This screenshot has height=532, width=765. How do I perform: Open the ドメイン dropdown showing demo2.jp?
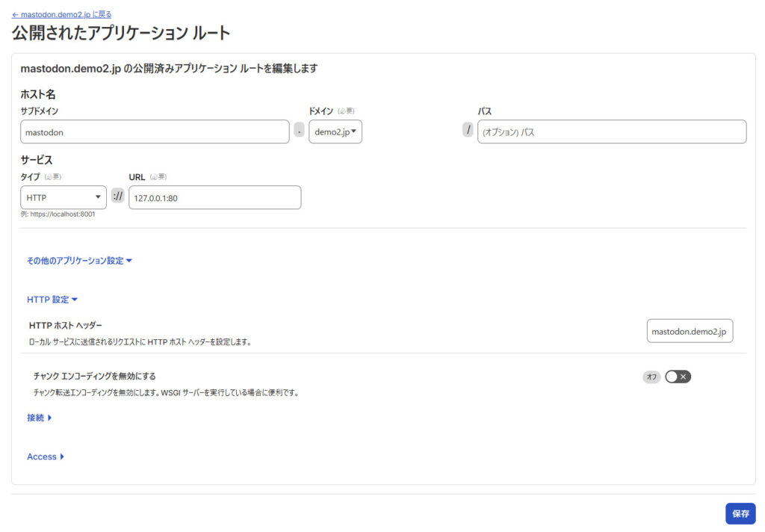(335, 132)
